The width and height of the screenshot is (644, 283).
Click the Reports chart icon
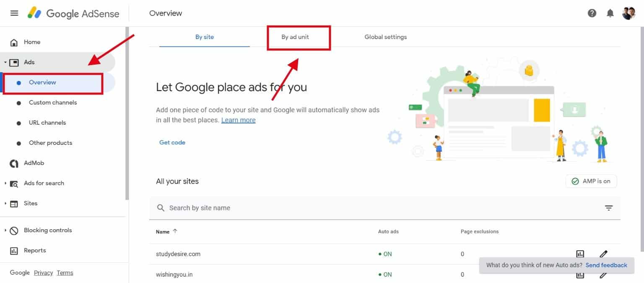click(x=14, y=251)
